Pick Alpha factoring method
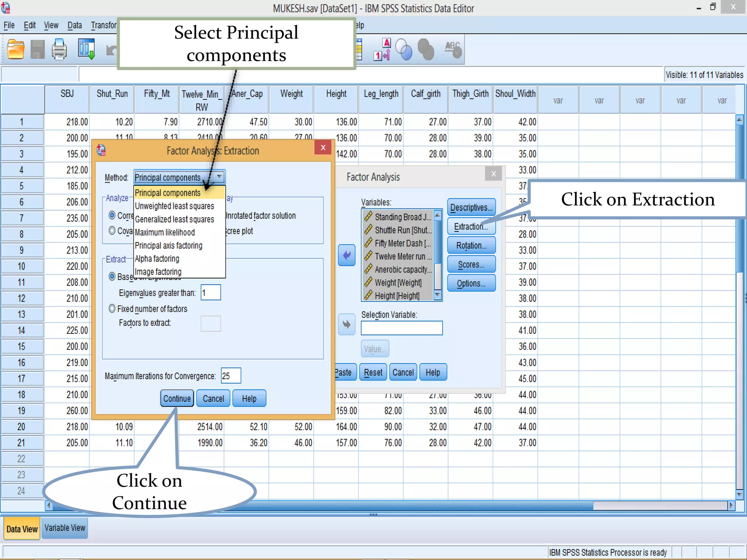The width and height of the screenshot is (747, 560). (179, 258)
